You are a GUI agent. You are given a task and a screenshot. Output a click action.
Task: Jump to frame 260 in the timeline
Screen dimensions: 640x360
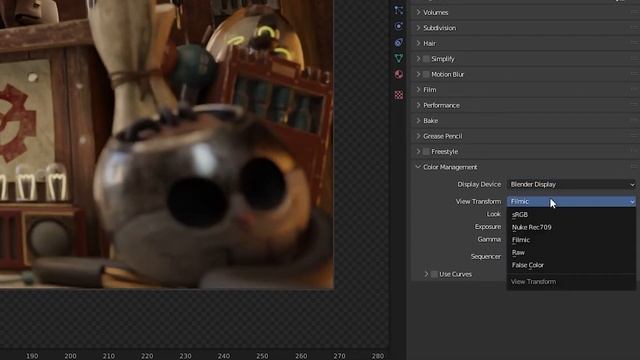(x=301, y=356)
